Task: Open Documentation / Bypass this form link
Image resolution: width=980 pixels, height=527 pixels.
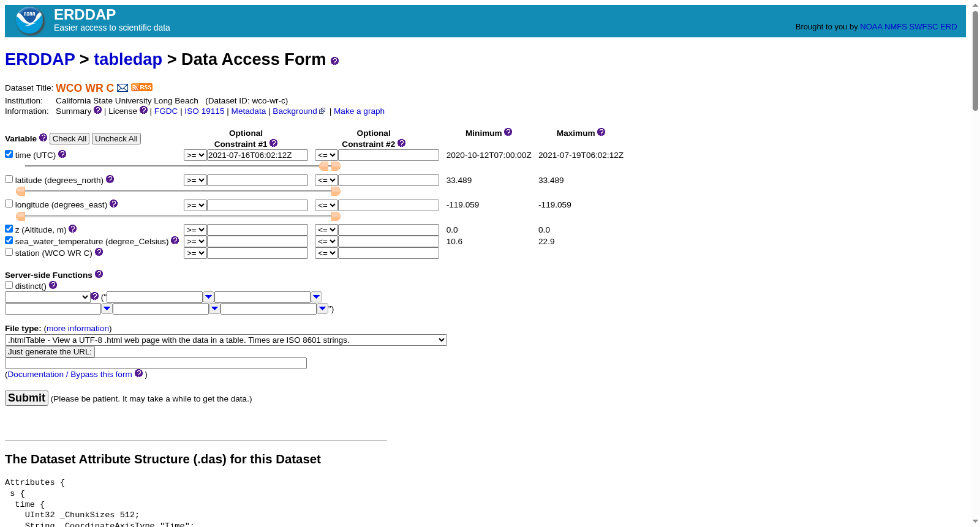Action: pos(70,375)
